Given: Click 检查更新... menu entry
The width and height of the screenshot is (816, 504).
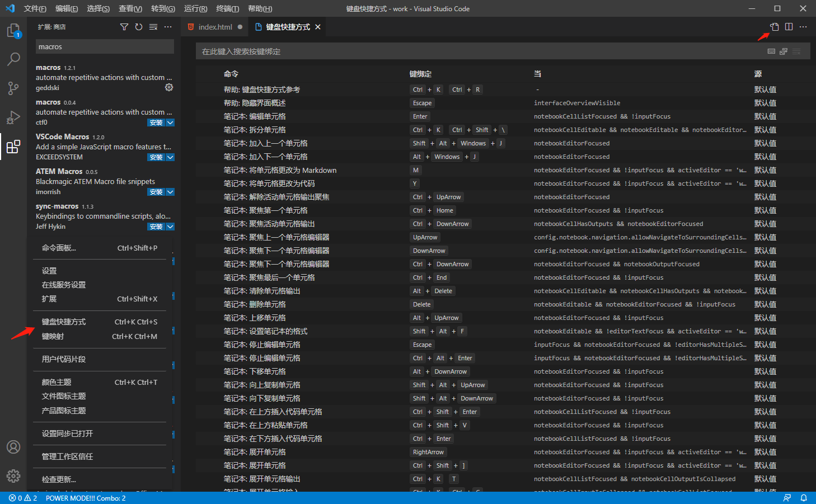Looking at the screenshot, I should (x=100, y=479).
